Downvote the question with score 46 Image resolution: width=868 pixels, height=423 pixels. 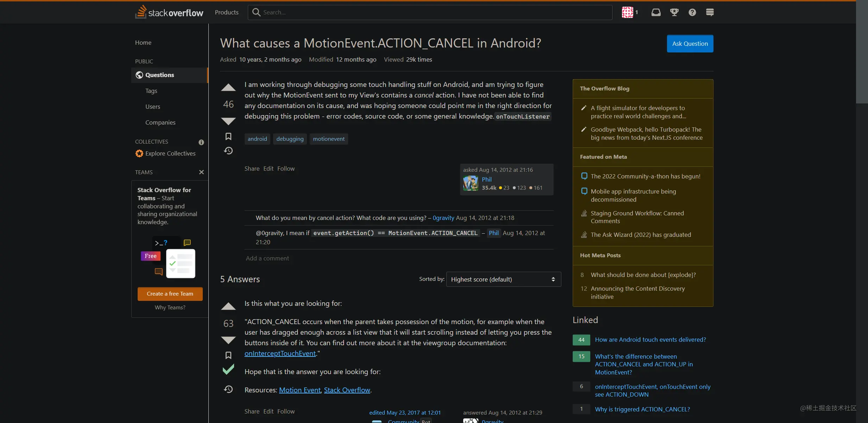tap(228, 121)
